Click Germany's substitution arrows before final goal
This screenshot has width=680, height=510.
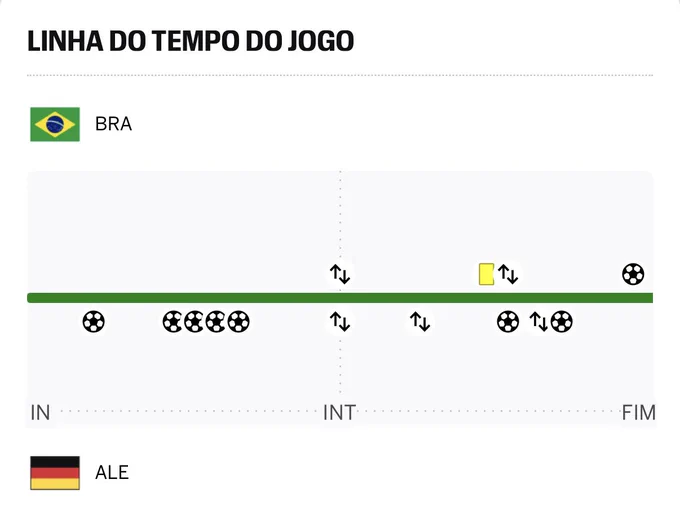click(539, 322)
